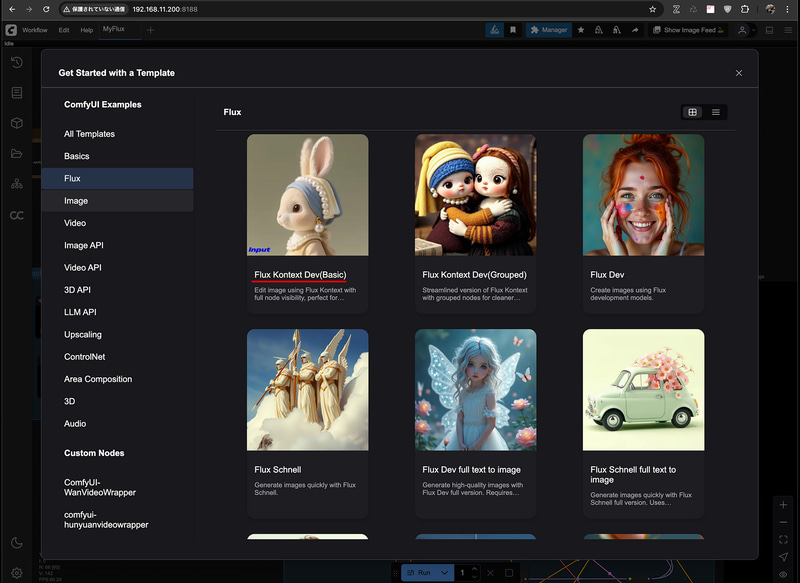This screenshot has width=800, height=583.
Task: Close the template dialog
Action: 739,73
